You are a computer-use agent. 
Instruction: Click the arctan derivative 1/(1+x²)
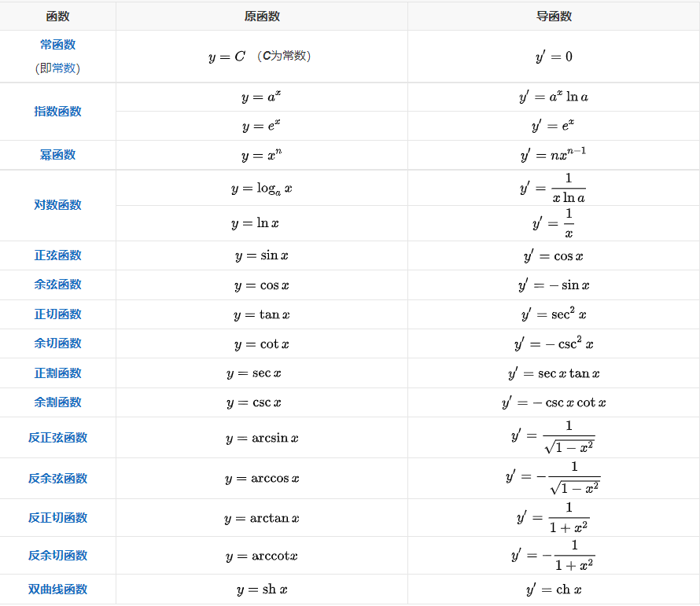click(x=553, y=518)
